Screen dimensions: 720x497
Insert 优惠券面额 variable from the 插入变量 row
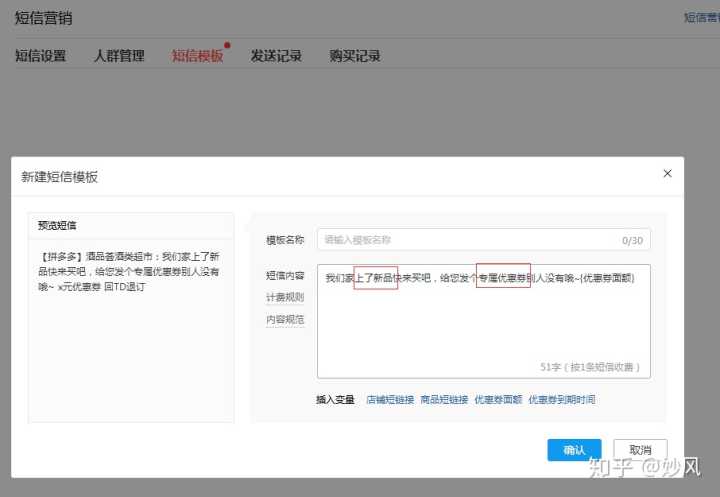click(x=498, y=400)
